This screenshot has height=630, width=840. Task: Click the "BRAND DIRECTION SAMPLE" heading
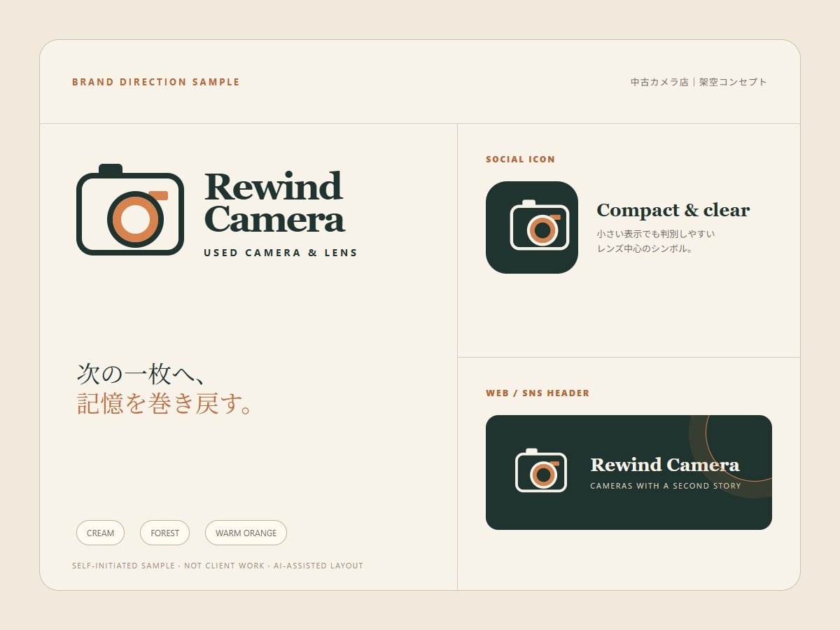click(156, 82)
